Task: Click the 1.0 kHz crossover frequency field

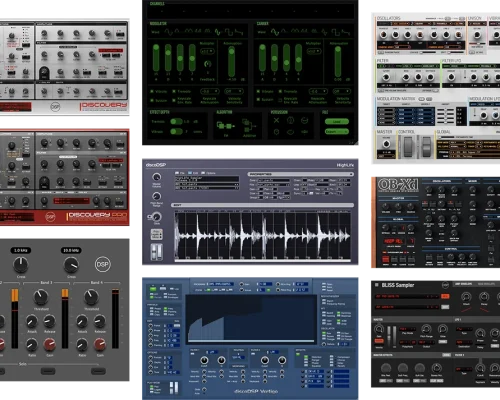Action: click(21, 250)
